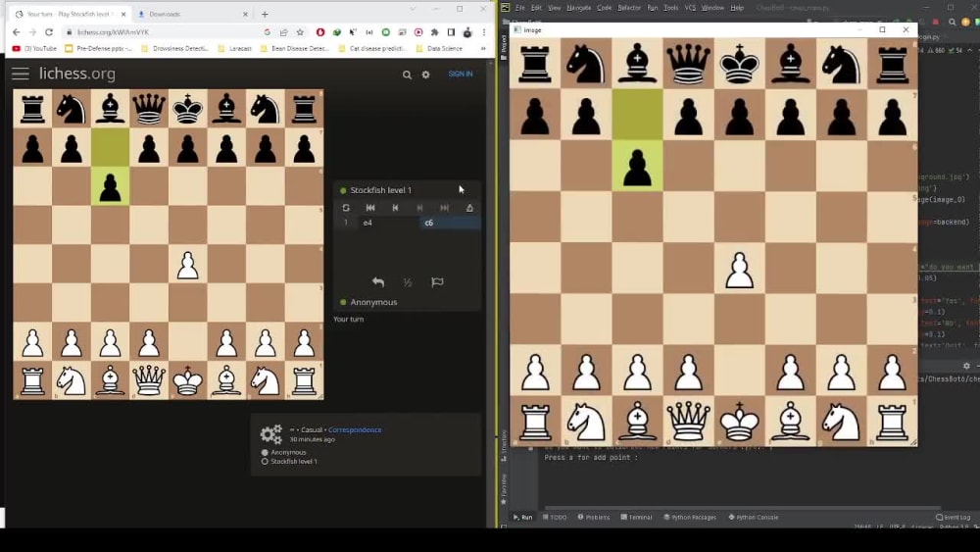Switch to the Play Stockfish browser tab
The height and width of the screenshot is (552, 980).
71,14
